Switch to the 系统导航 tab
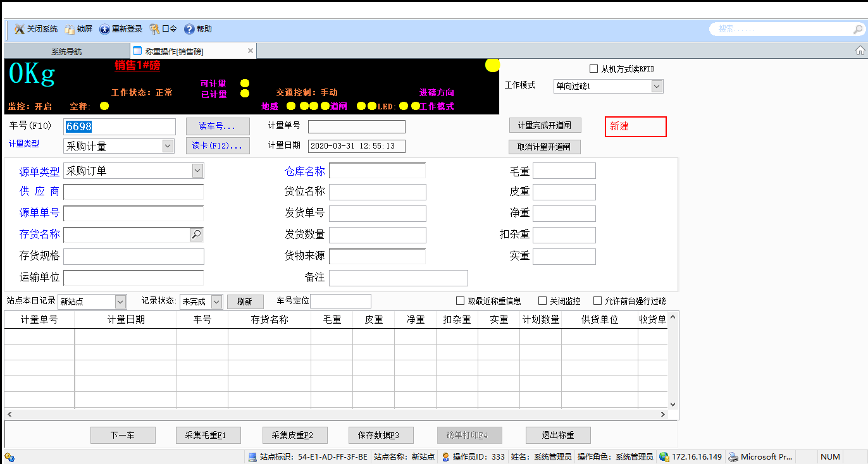 coord(66,51)
